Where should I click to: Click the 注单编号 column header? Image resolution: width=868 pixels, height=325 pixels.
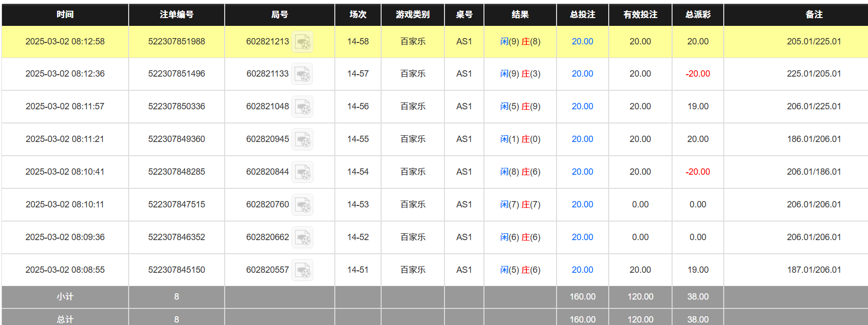tap(176, 15)
